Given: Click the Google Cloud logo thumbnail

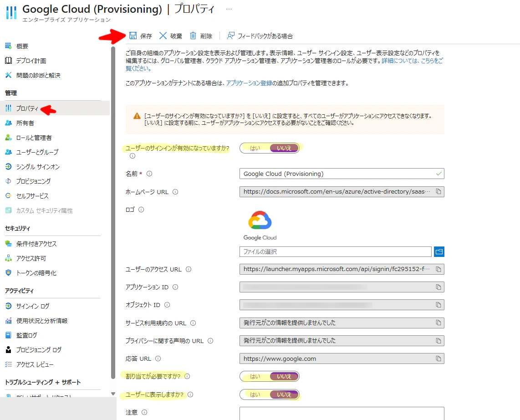Looking at the screenshot, I should click(x=260, y=225).
